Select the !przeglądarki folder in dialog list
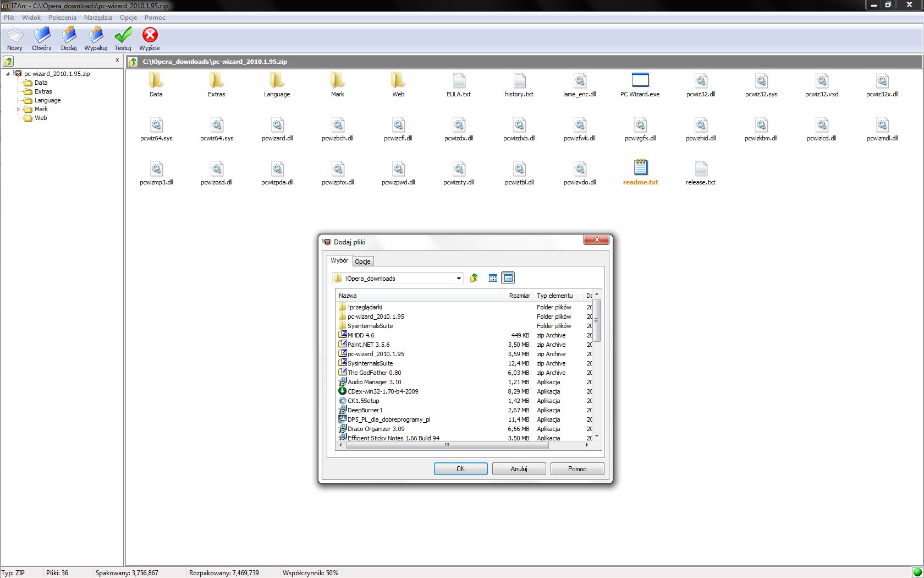 click(365, 307)
